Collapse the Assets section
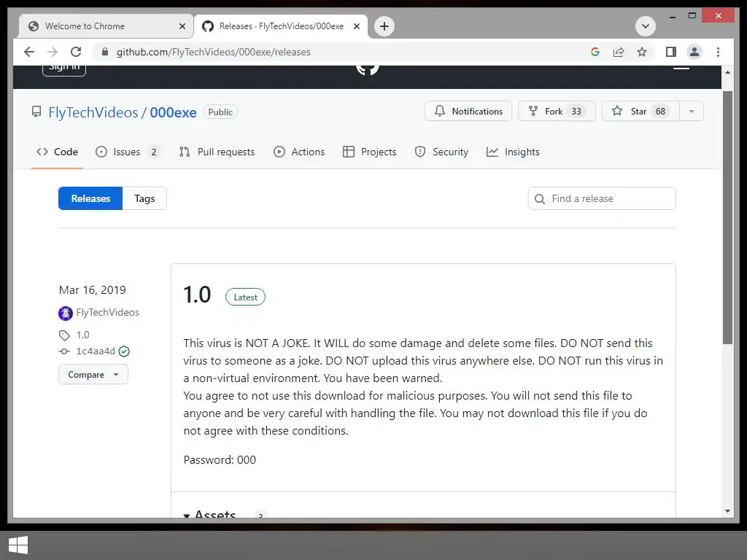 coord(210,513)
